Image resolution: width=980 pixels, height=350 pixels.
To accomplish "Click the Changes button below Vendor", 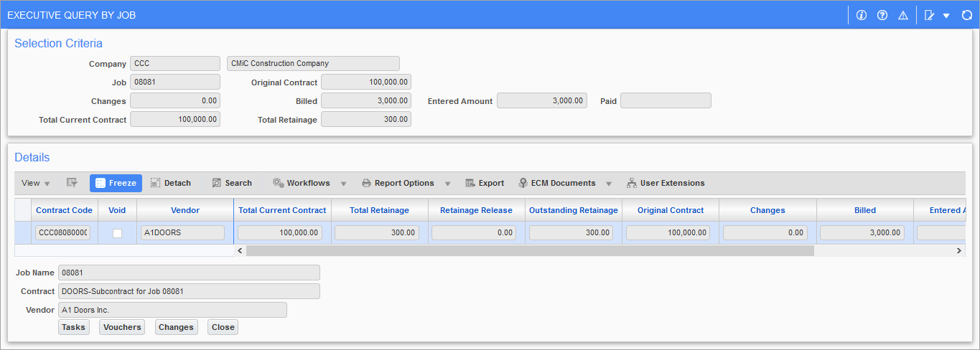I will [x=176, y=327].
